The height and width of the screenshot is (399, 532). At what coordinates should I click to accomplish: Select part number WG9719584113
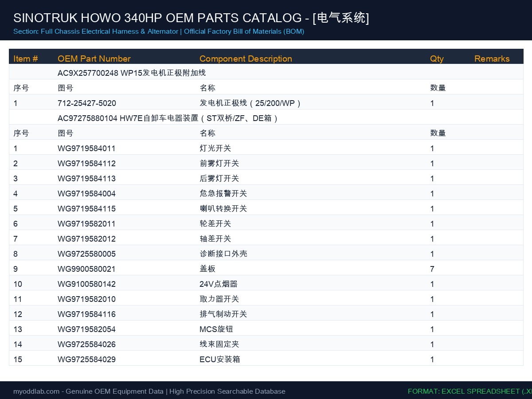(86, 179)
